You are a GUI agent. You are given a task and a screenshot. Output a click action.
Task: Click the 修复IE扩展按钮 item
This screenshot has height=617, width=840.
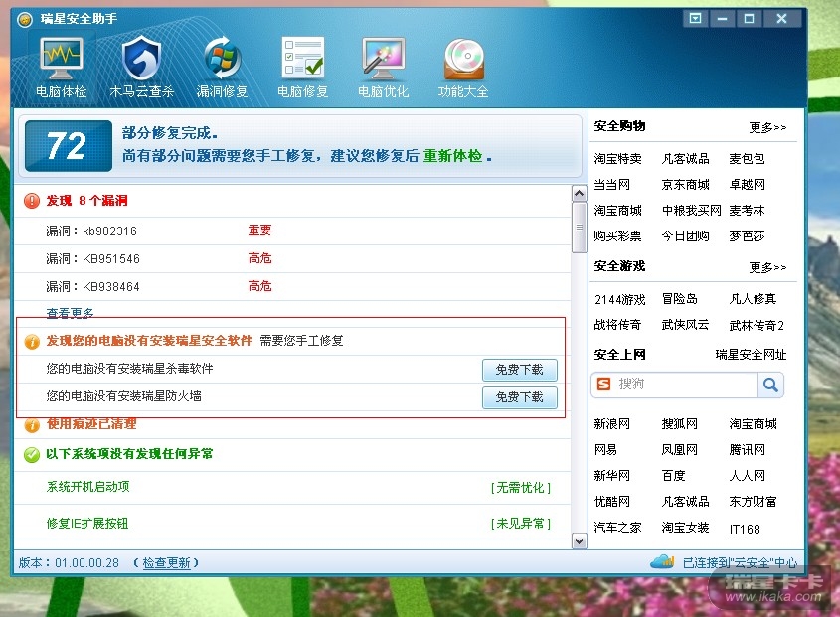87,524
